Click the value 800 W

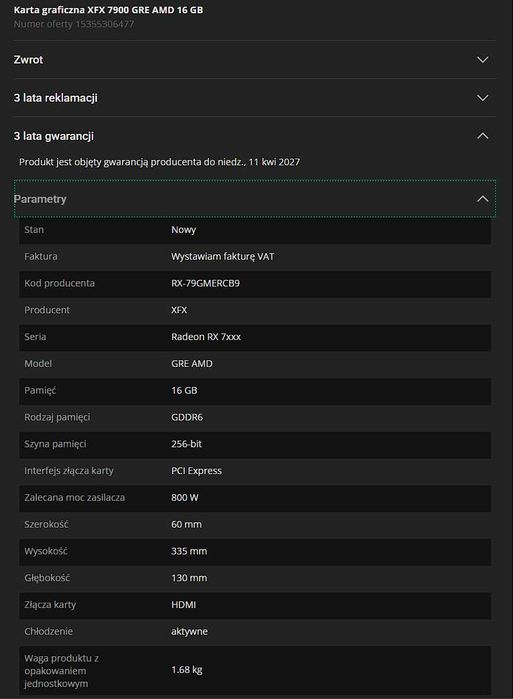pos(185,497)
